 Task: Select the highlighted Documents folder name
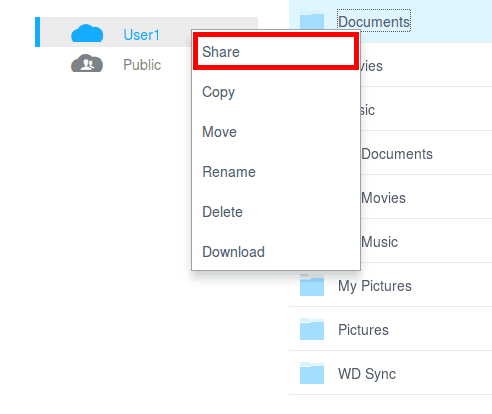374,22
